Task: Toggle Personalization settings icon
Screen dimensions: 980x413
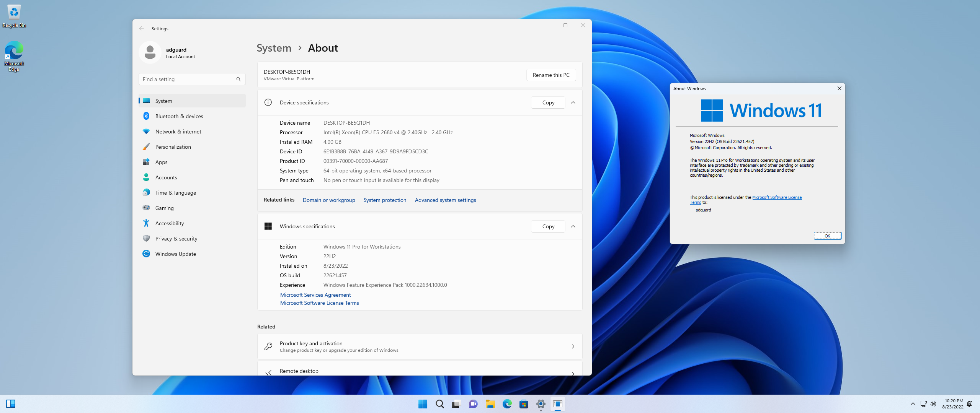Action: click(x=146, y=146)
